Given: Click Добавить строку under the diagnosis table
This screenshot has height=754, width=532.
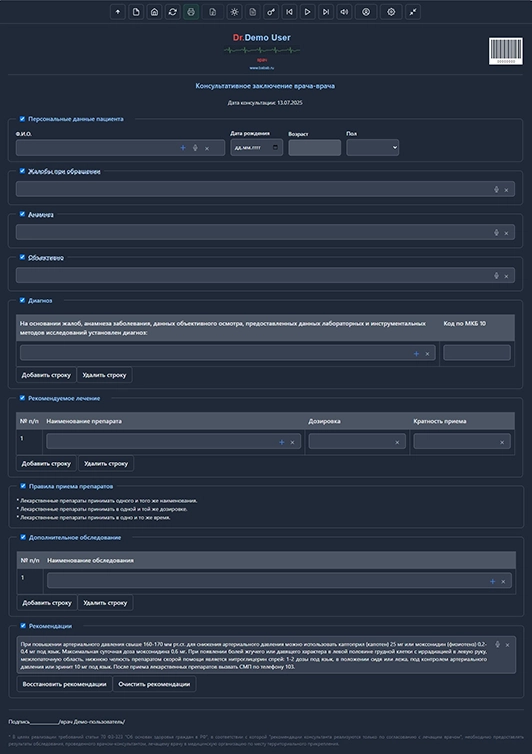Looking at the screenshot, I should [46, 375].
